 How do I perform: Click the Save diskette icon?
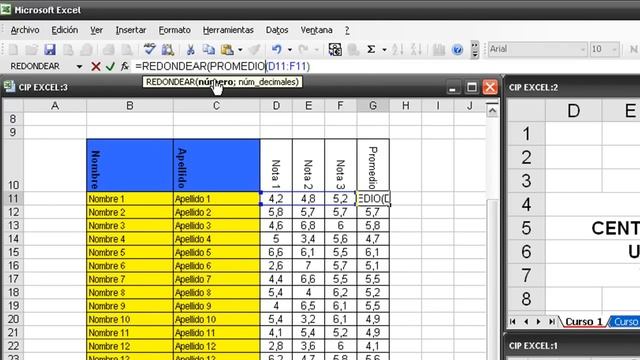(50, 50)
